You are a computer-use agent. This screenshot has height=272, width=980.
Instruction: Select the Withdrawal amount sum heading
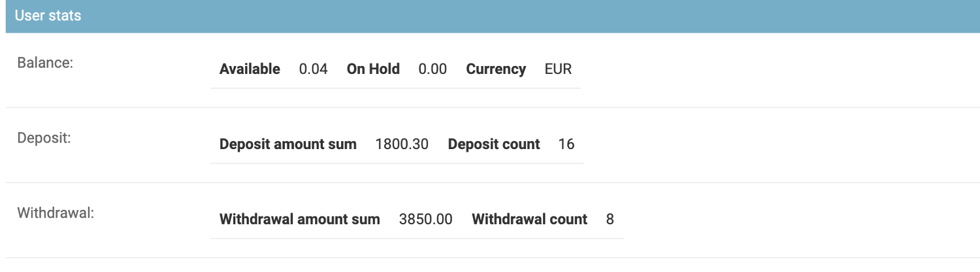pos(300,220)
